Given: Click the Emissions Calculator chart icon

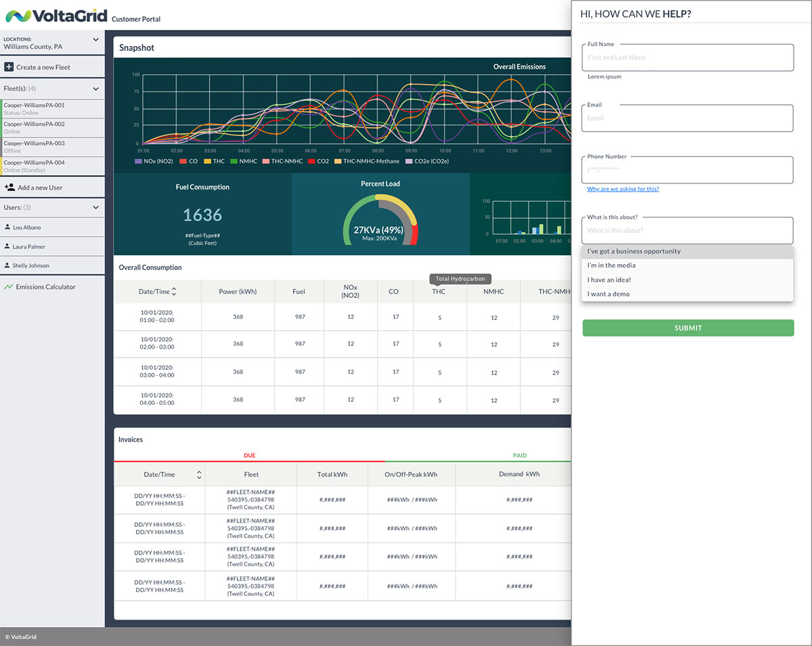Looking at the screenshot, I should [x=8, y=287].
